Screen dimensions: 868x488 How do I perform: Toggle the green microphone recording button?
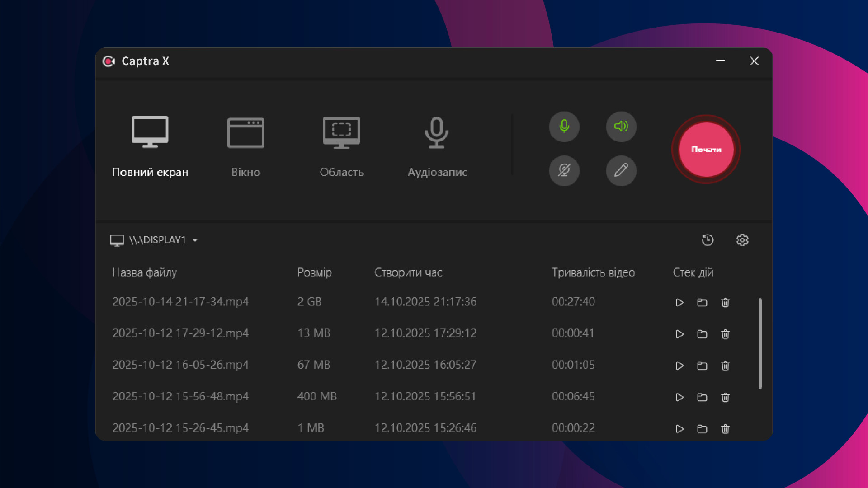pyautogui.click(x=564, y=127)
